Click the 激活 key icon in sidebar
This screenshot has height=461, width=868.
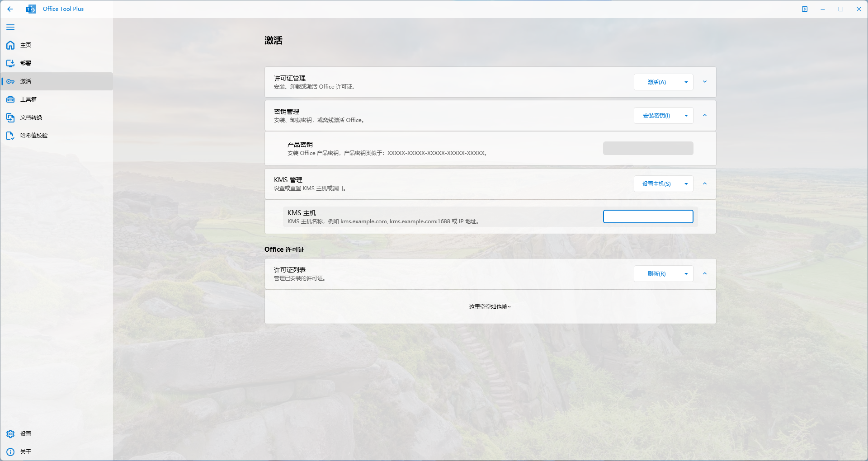click(x=10, y=81)
